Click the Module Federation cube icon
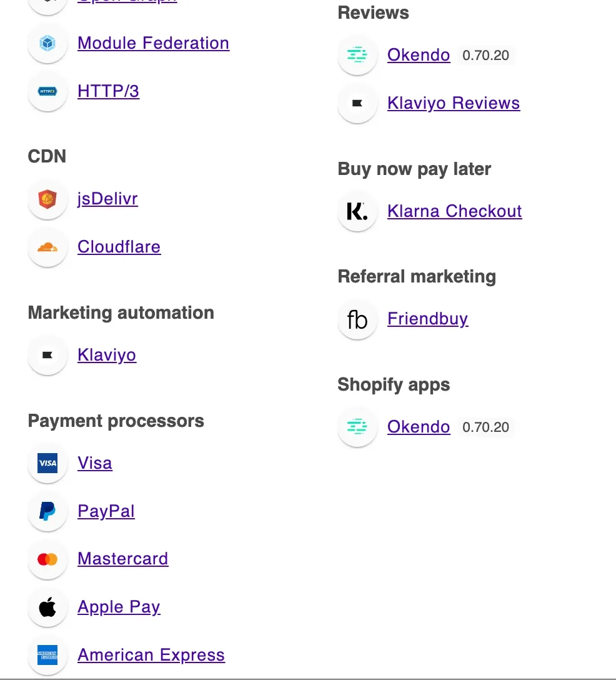Screen dimensions: 616x680 pyautogui.click(x=47, y=43)
